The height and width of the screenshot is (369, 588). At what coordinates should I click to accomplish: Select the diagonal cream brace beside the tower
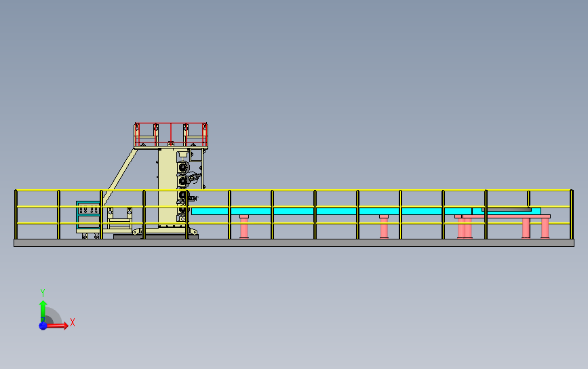pos(120,176)
